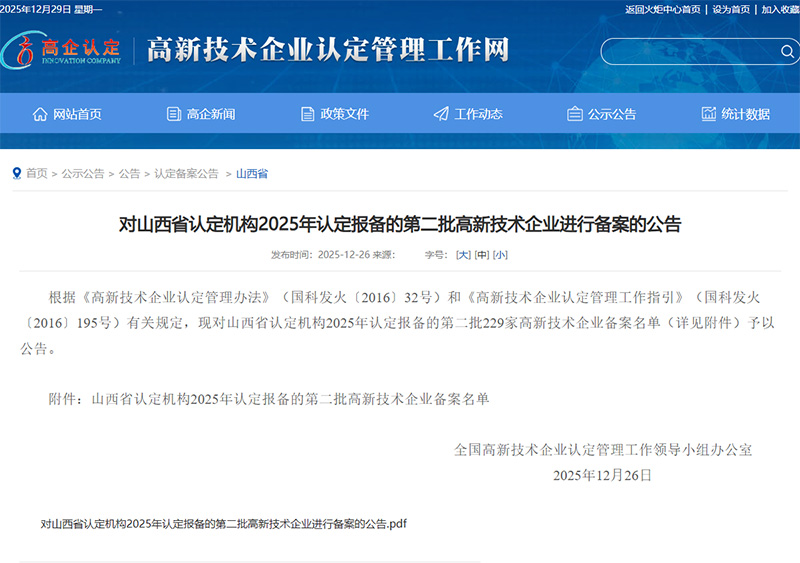Viewport: 800px width, 563px height.
Task: Click the paper plane icon beside 工作动态
Action: 441,114
